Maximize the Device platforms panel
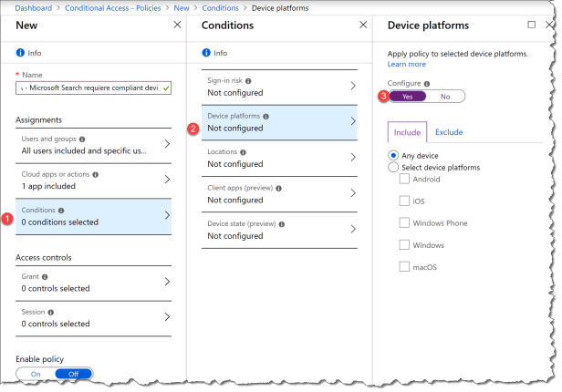This screenshot has width=562, height=392. 532,25
